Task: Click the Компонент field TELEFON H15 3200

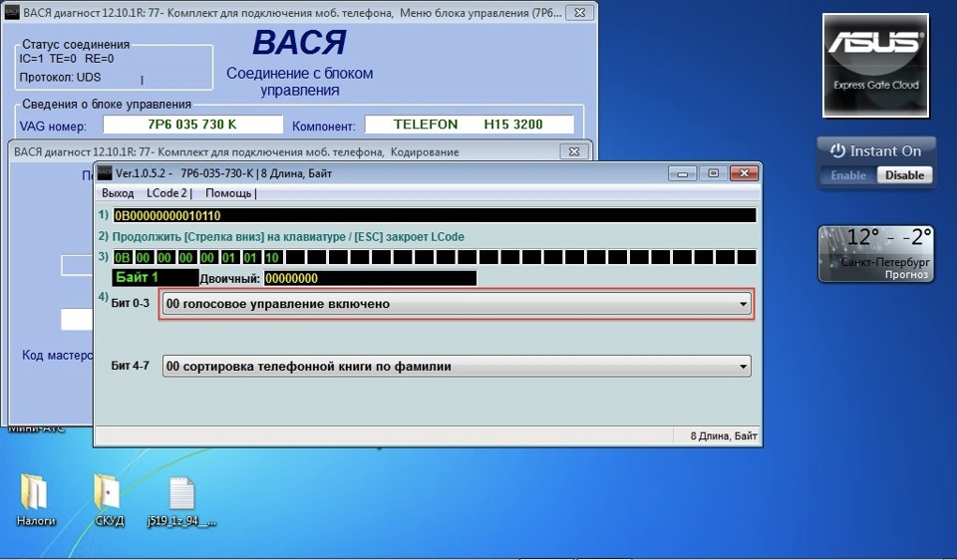Action: point(469,125)
